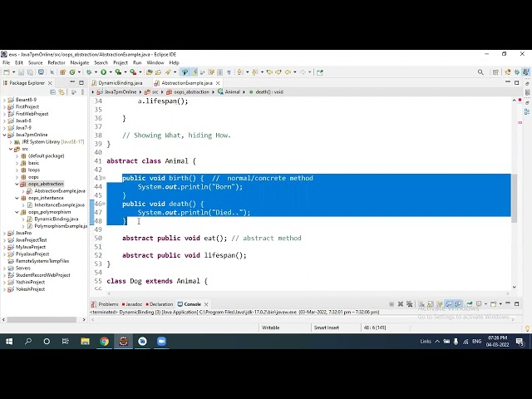
Task: Open File Explorer from the taskbar
Action: 85,342
